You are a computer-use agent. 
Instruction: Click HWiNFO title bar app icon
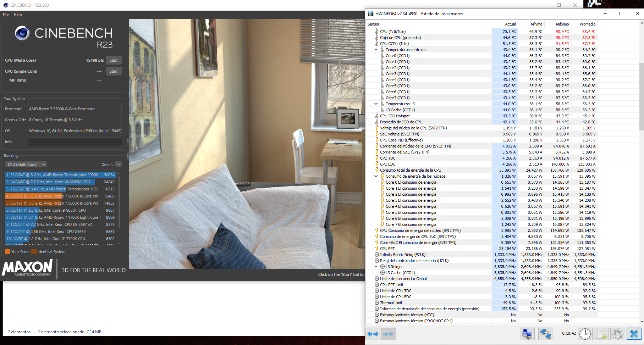coord(371,14)
